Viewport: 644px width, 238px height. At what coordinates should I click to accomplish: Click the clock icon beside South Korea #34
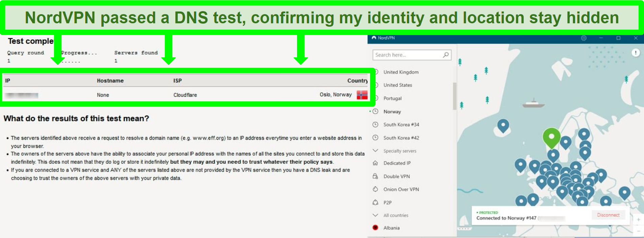pos(375,125)
